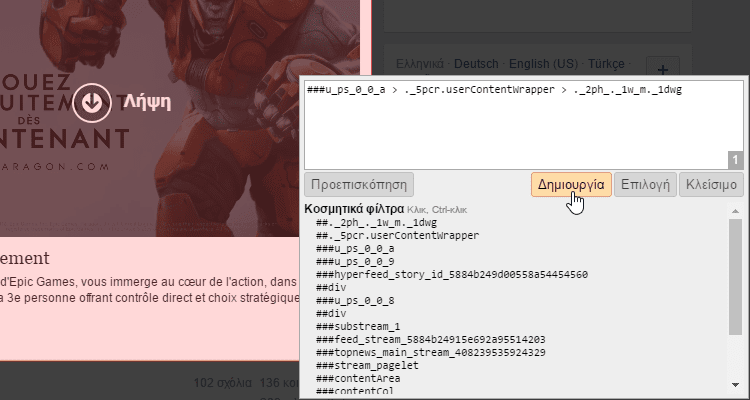Click the scroll up arrow of filter list

pos(735,211)
